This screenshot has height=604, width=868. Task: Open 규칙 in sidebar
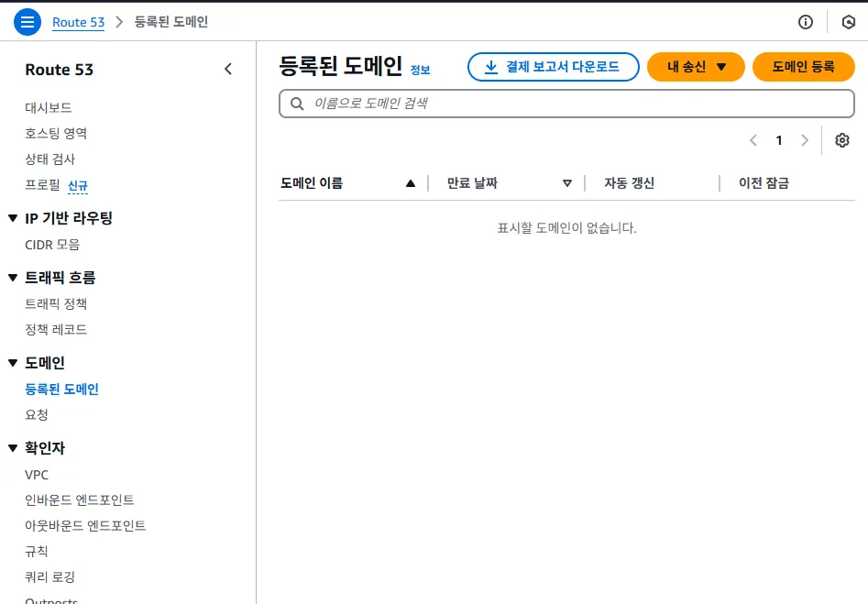coord(37,552)
